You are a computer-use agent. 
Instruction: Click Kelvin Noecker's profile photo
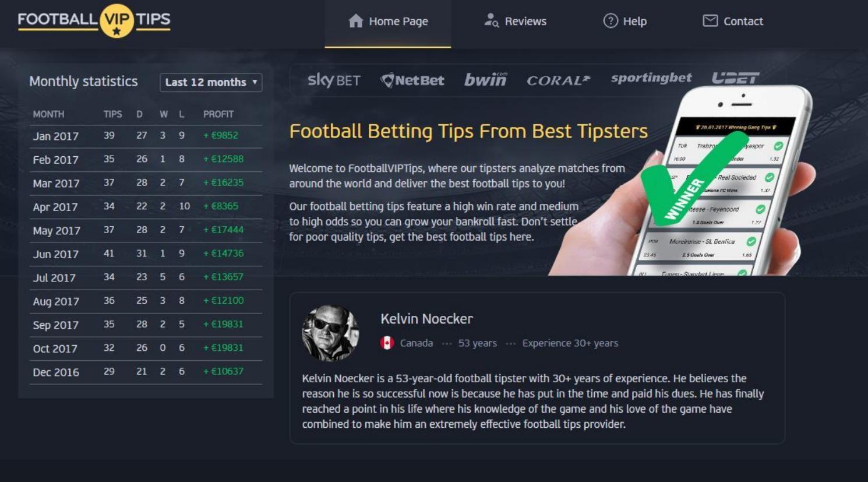pyautogui.click(x=330, y=333)
